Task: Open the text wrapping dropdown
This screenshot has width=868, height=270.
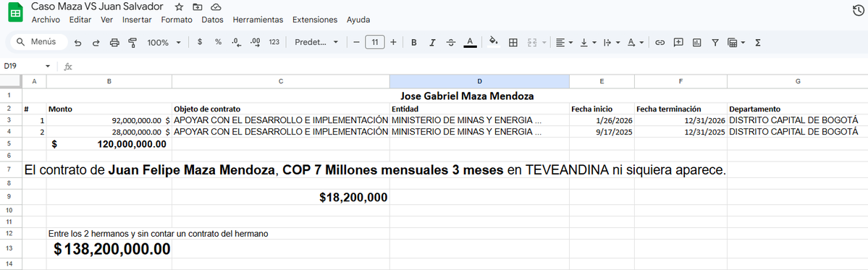Action: click(612, 43)
